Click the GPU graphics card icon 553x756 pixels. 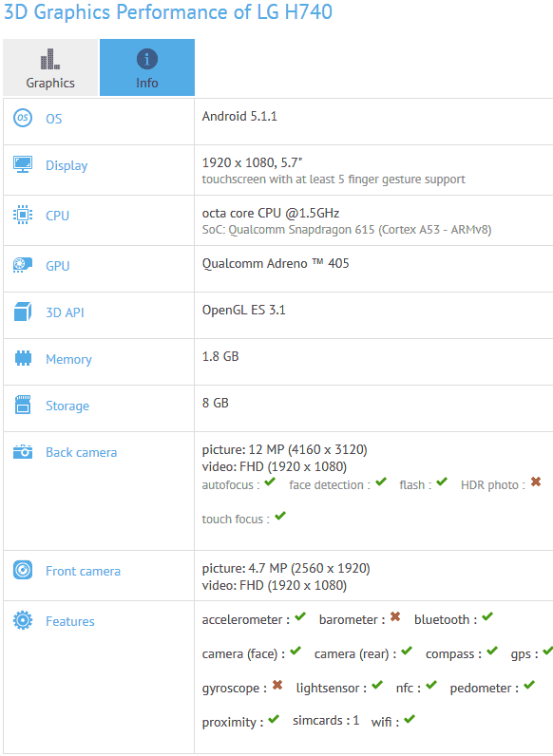[x=23, y=265]
